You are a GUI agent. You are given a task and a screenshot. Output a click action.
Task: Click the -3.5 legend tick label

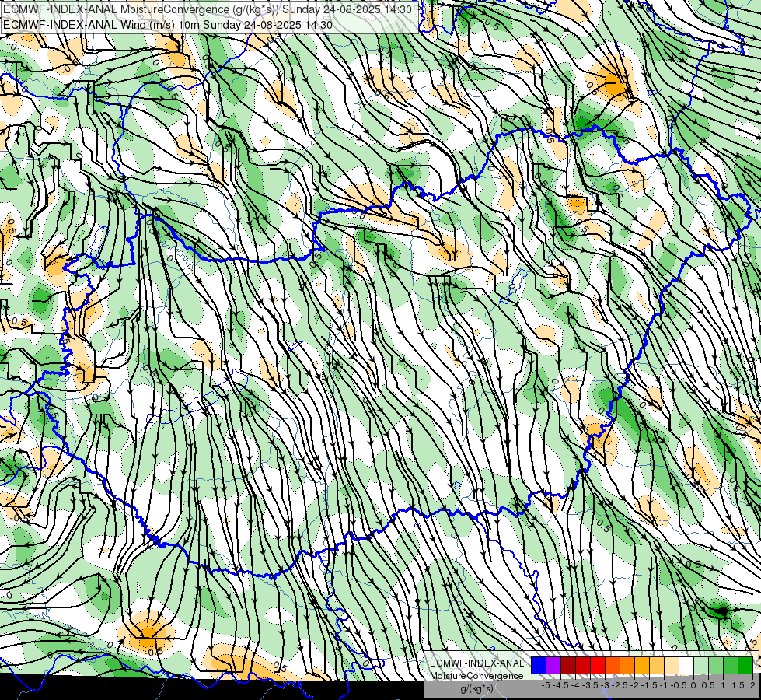(x=590, y=685)
